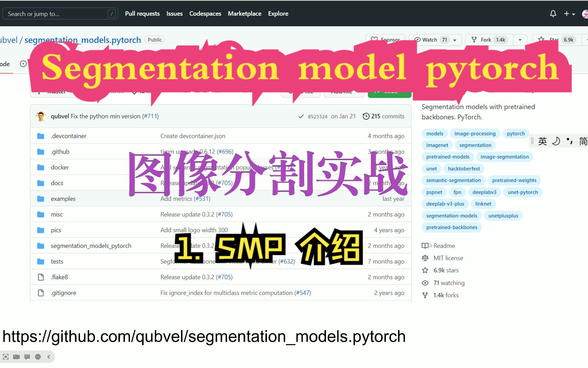Open the .devcontainer folder name

point(69,136)
